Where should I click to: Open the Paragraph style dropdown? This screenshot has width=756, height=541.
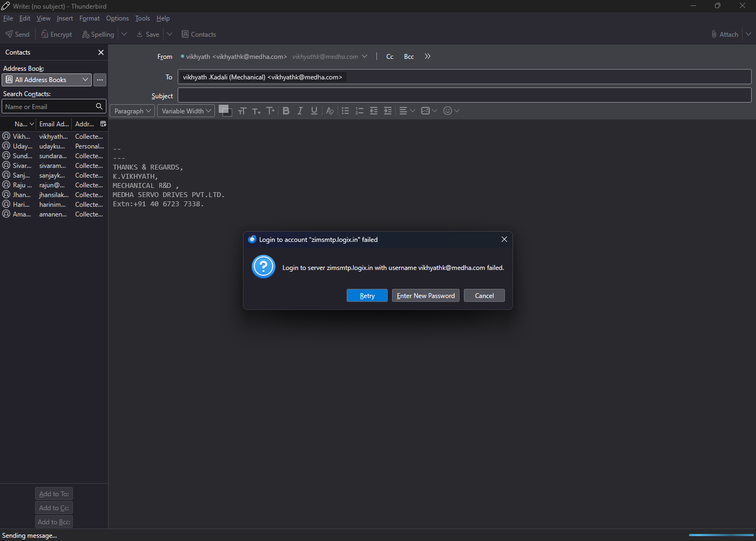click(x=132, y=111)
